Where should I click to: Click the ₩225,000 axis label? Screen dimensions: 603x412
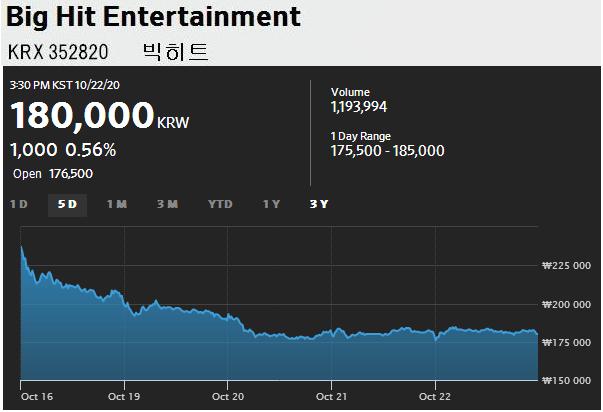(x=567, y=266)
